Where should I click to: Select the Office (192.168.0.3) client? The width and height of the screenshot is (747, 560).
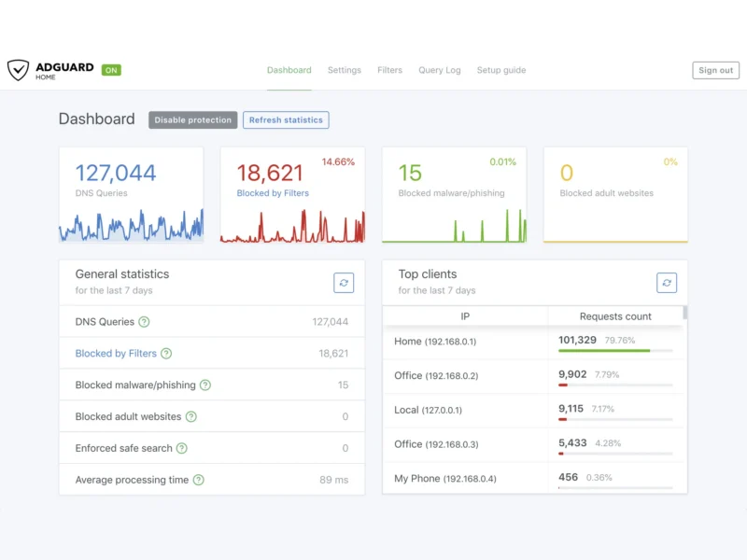532,445
